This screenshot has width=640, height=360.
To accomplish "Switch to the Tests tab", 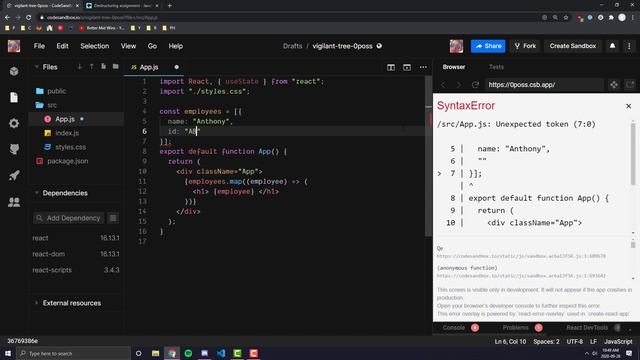I will pos(496,67).
